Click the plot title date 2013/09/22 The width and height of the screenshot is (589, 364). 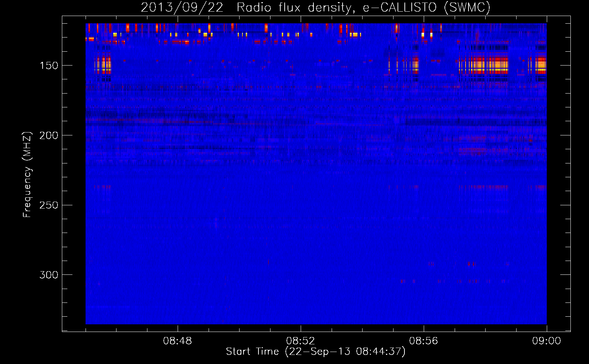point(182,7)
